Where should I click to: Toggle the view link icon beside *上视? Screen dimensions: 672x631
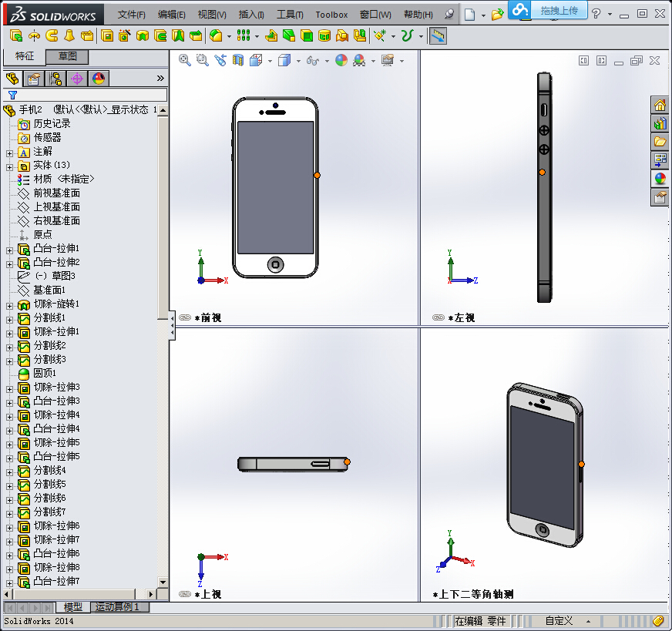click(185, 594)
